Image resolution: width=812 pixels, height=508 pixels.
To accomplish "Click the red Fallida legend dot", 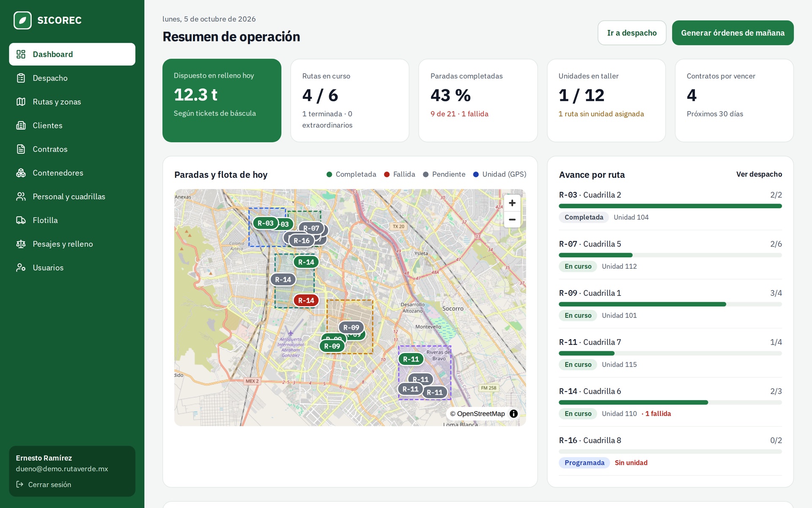I will click(x=387, y=174).
